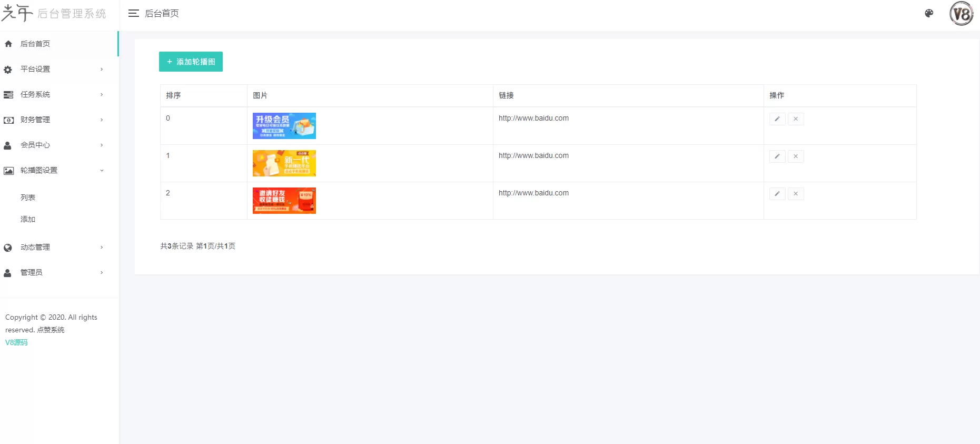Viewport: 980px width, 444px height.
Task: Select the 添加 submenu item
Action: (x=28, y=219)
